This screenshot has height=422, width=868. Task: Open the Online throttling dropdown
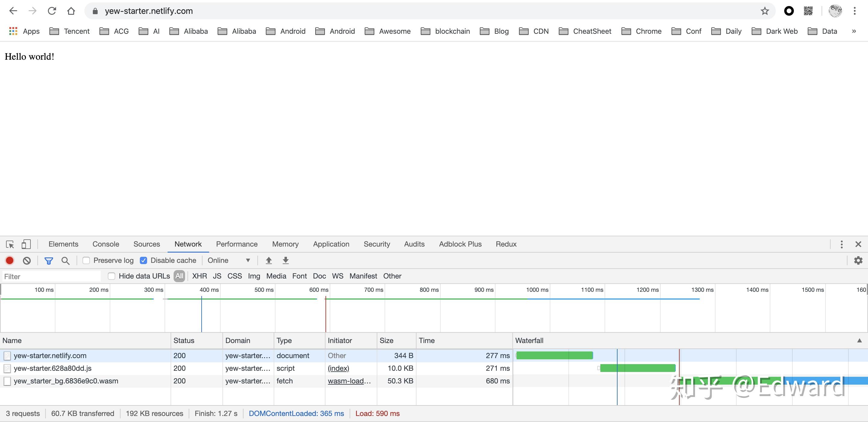point(229,260)
